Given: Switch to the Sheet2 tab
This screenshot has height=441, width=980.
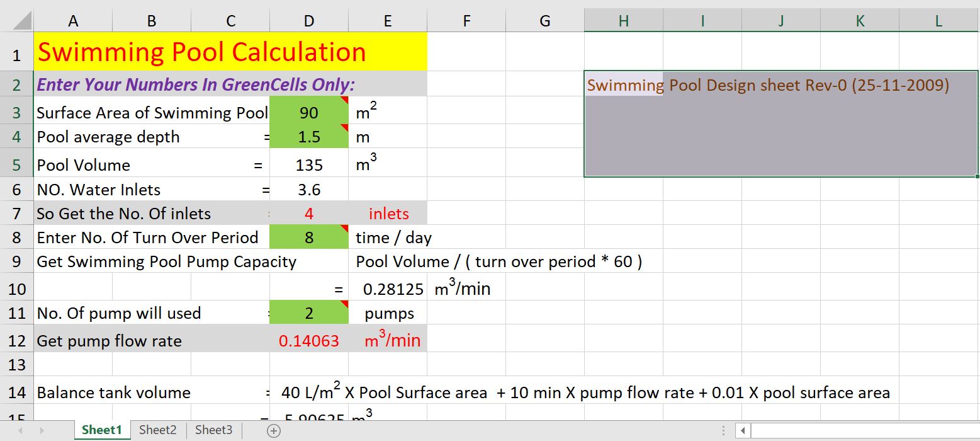Looking at the screenshot, I should 157,430.
